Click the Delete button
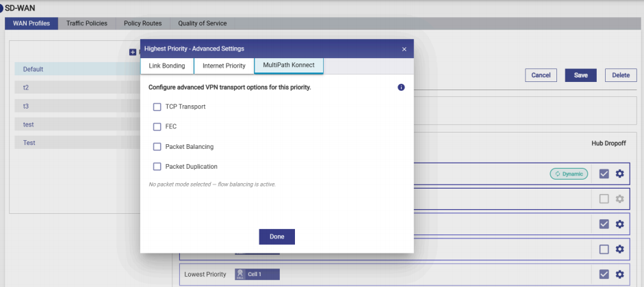Viewport: 644px width, 287px height. pos(621,75)
